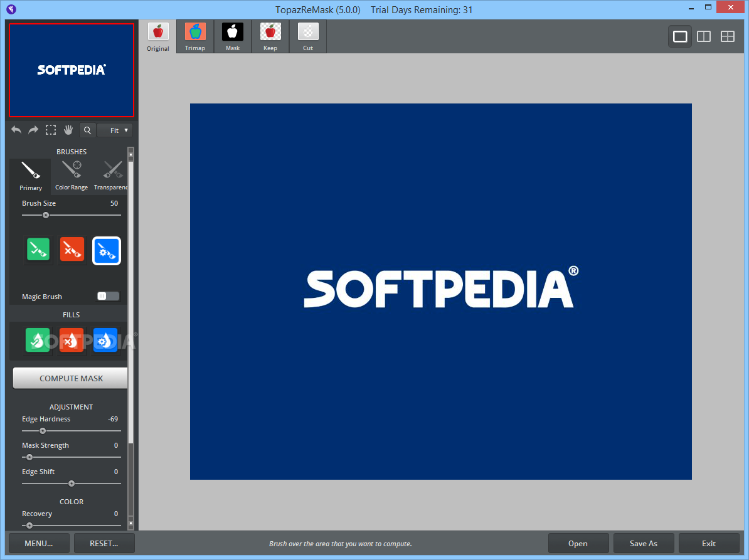Click the BRUSHES section heading
Viewport: 749px width, 560px height.
tap(72, 151)
